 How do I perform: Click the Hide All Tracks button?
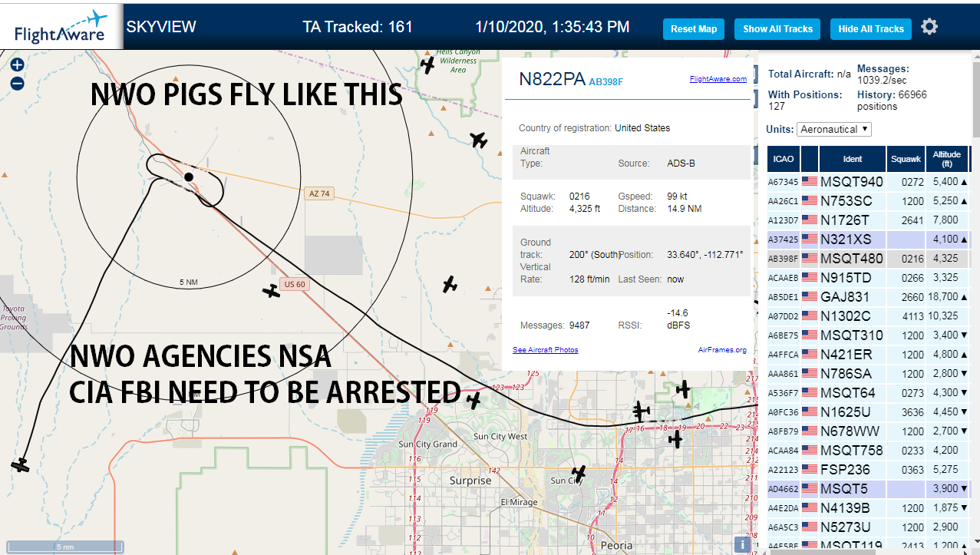pos(870,29)
